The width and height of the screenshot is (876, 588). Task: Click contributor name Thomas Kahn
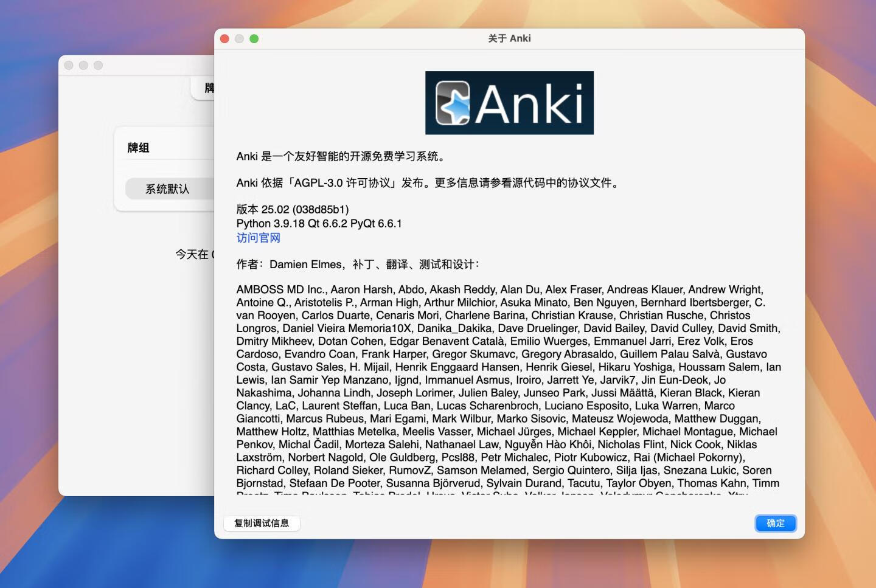coord(711,483)
